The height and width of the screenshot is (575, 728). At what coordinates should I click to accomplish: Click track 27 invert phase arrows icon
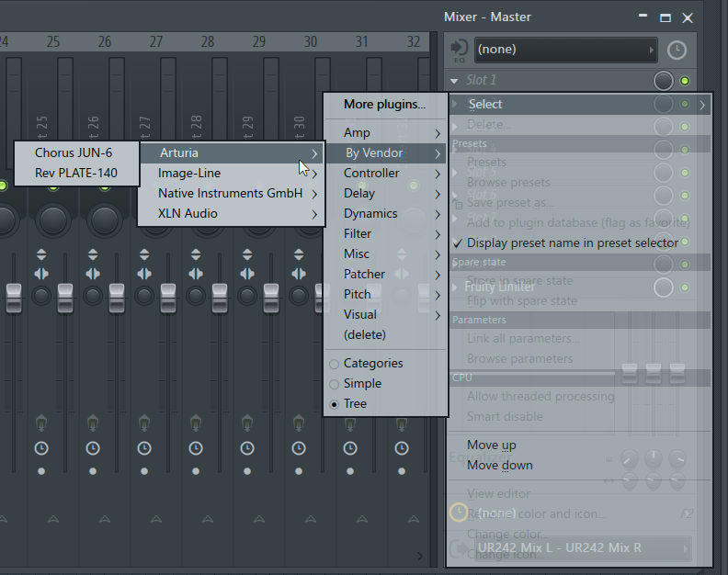[x=144, y=254]
